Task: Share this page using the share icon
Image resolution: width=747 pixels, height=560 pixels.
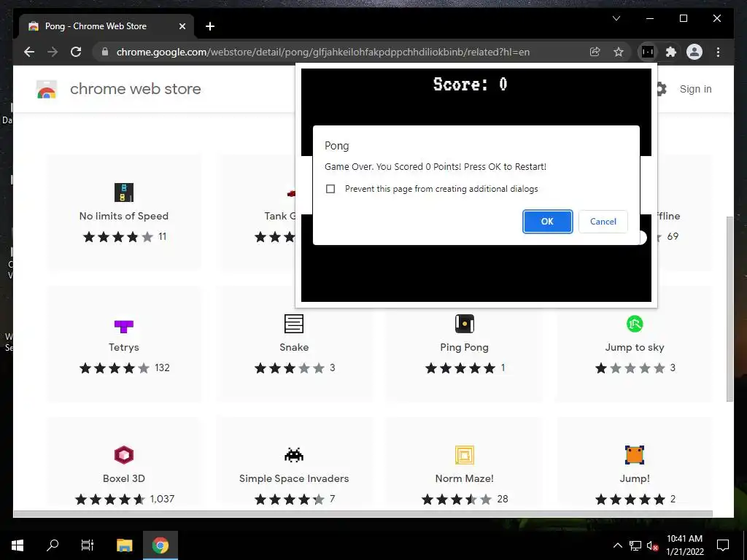Action: click(x=595, y=52)
